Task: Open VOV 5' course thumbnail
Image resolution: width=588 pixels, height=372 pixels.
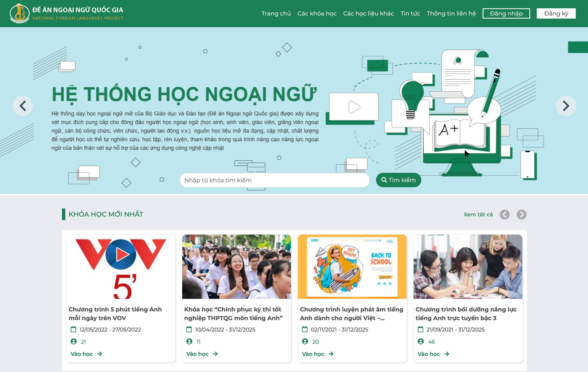Action: [x=121, y=267]
